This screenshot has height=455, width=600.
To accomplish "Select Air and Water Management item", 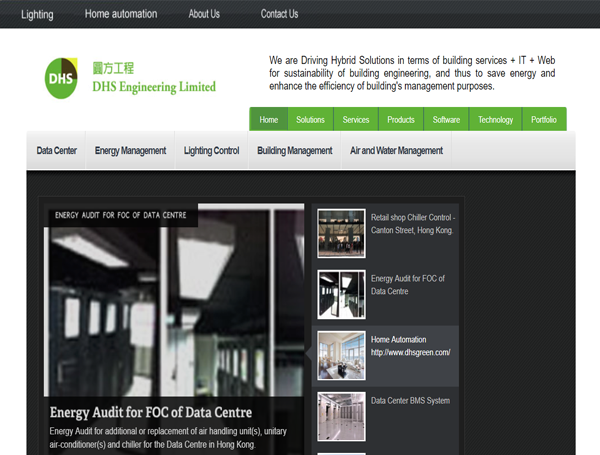I will pos(396,150).
